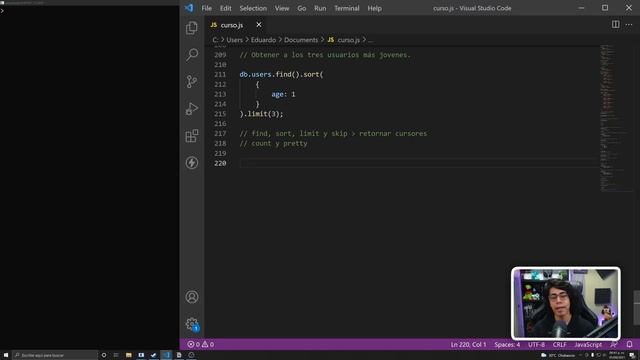Image resolution: width=640 pixels, height=360 pixels.
Task: Open the Help menu
Action: [x=374, y=8]
